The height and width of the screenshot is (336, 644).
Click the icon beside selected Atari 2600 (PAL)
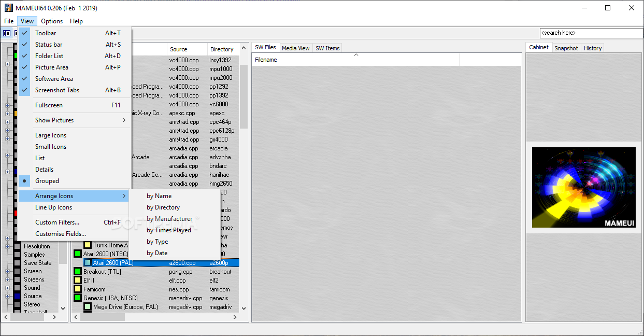88,263
